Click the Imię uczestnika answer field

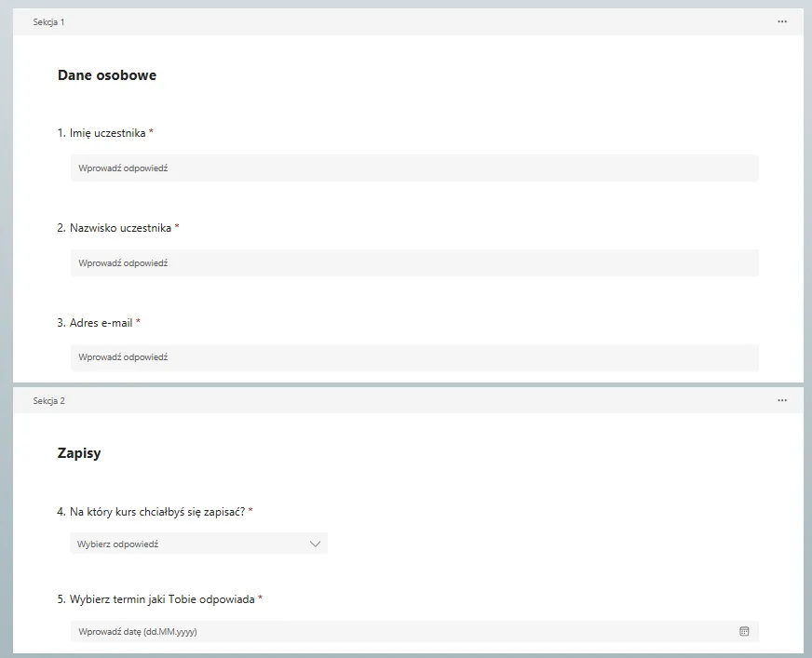pos(414,168)
